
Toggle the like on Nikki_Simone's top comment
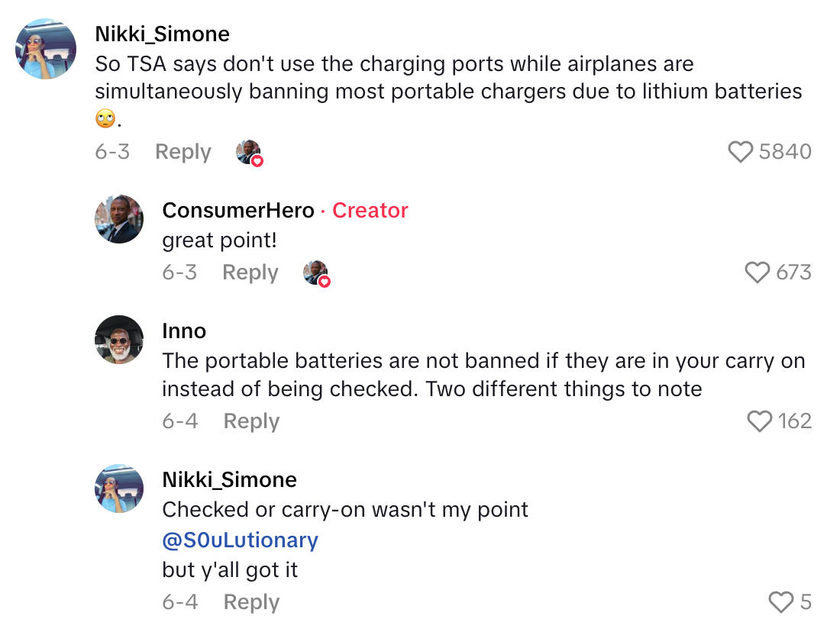(x=740, y=152)
